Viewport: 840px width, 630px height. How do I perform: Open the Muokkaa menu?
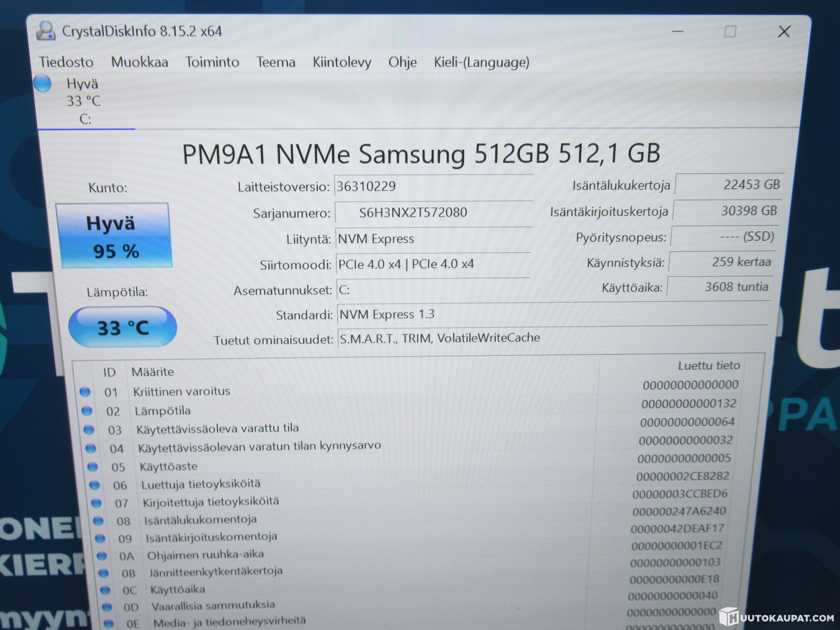(139, 62)
